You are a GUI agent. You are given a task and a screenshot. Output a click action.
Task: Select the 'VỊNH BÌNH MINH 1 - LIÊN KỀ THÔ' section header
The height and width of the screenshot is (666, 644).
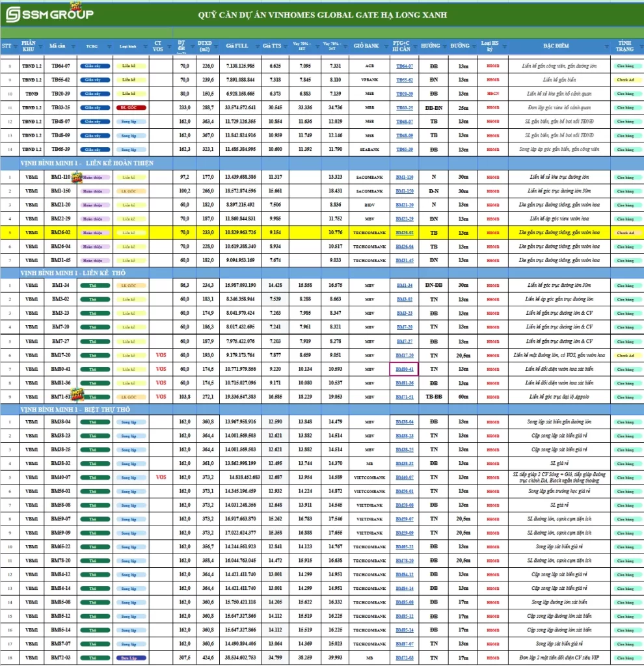click(x=73, y=273)
